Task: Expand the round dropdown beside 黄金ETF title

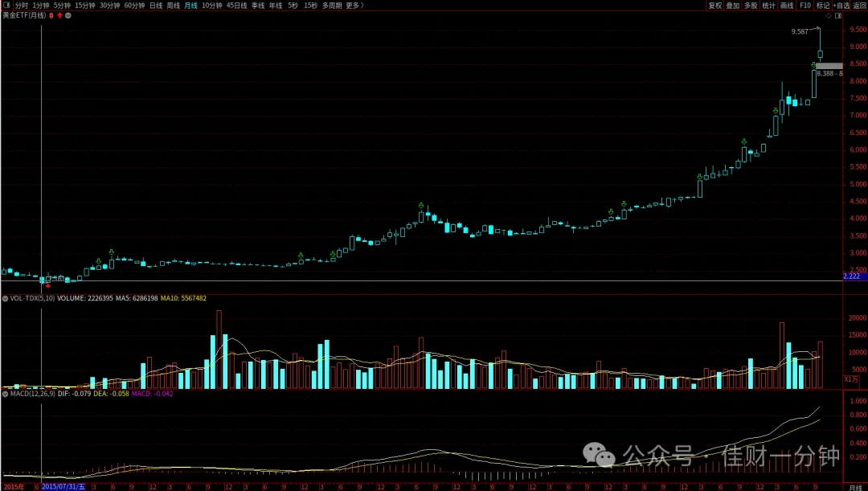Action: pos(68,15)
